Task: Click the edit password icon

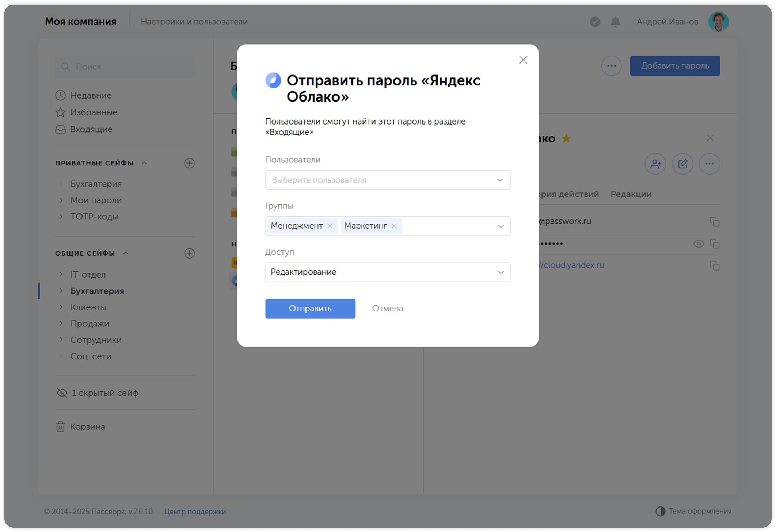Action: pos(682,164)
